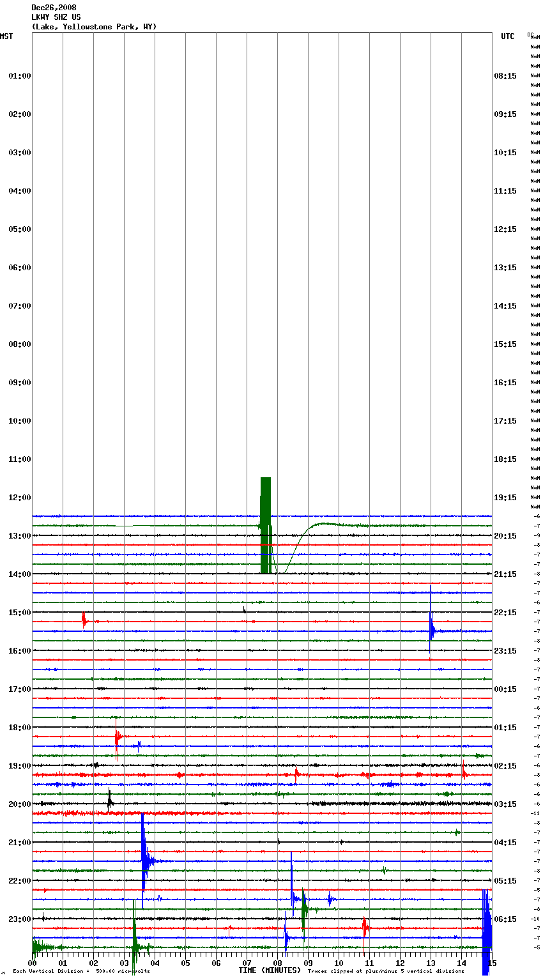This screenshot has height=980, width=543.
Task: Click the 08:15 UTC time label
Action: (x=505, y=76)
